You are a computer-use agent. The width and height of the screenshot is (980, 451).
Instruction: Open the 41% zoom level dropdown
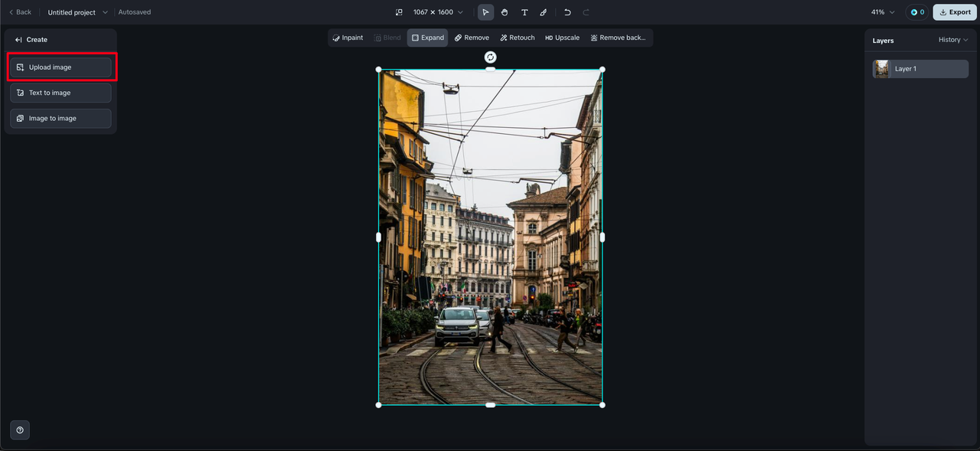tap(883, 12)
